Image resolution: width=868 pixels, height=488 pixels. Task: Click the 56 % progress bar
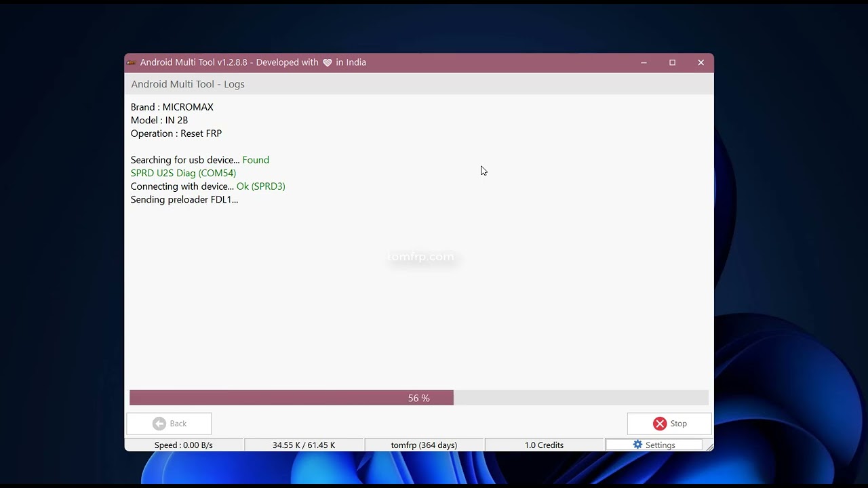pyautogui.click(x=419, y=398)
